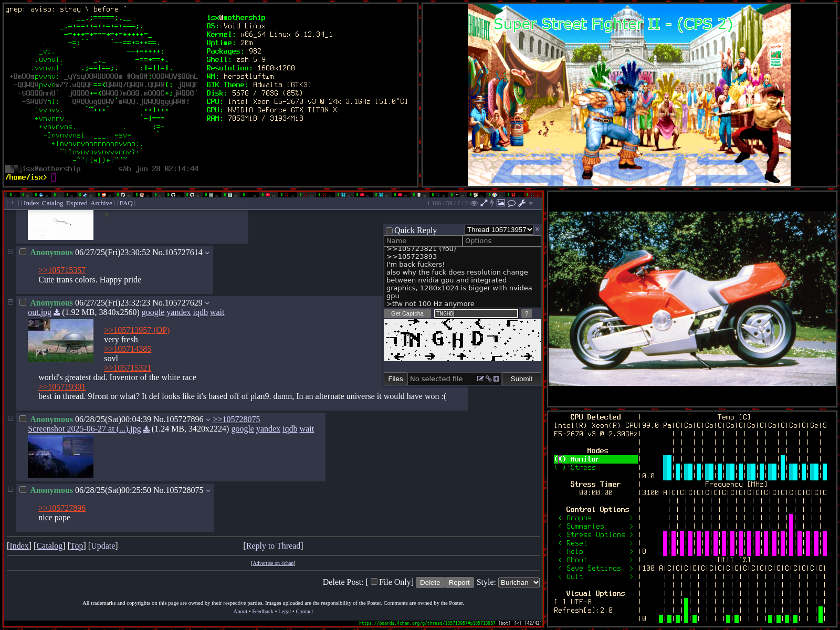Click the Delete post button
The image size is (840, 630).
[x=430, y=582]
